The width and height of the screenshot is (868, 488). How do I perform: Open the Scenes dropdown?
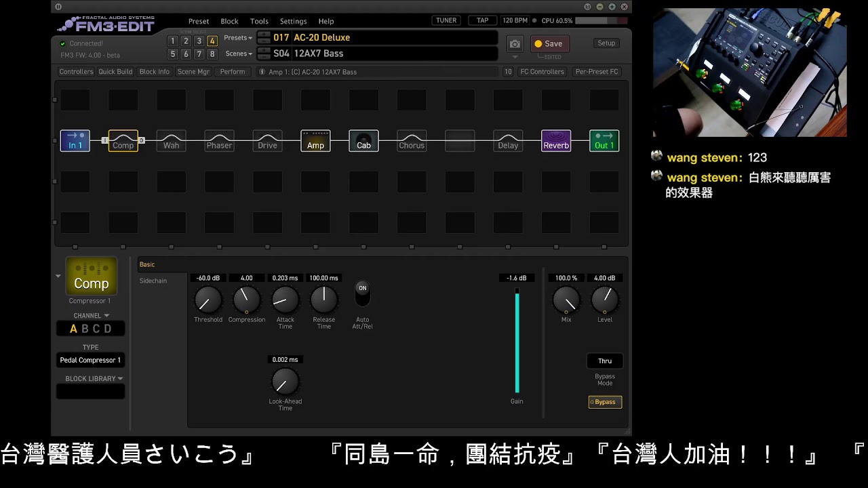coord(239,54)
